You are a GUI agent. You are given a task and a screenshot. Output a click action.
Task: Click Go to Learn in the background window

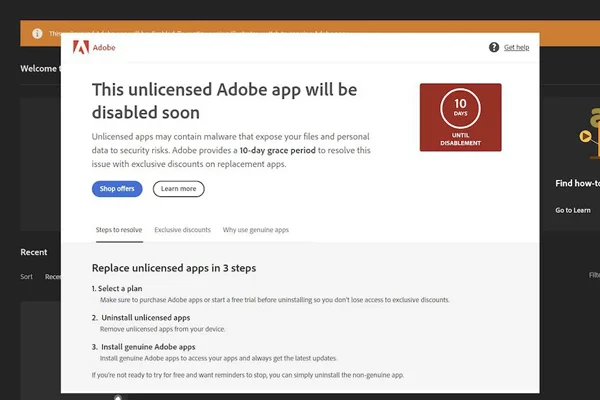(x=573, y=210)
